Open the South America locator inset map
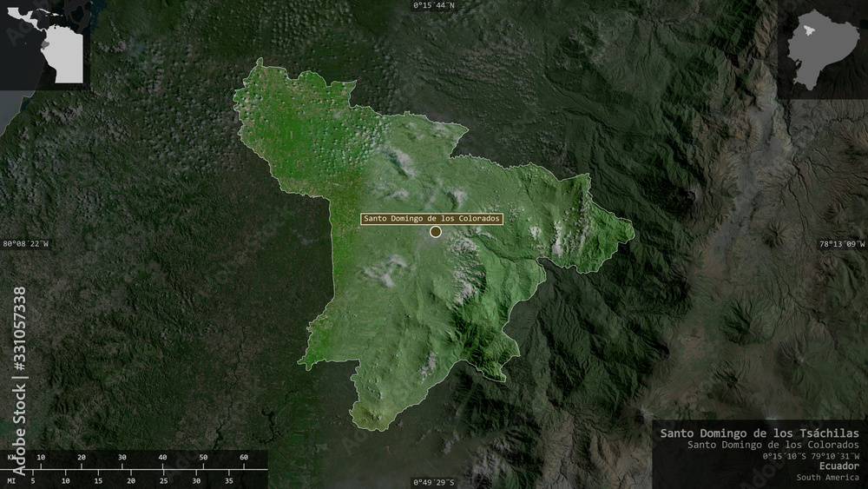This screenshot has width=868, height=489. [x=45, y=44]
